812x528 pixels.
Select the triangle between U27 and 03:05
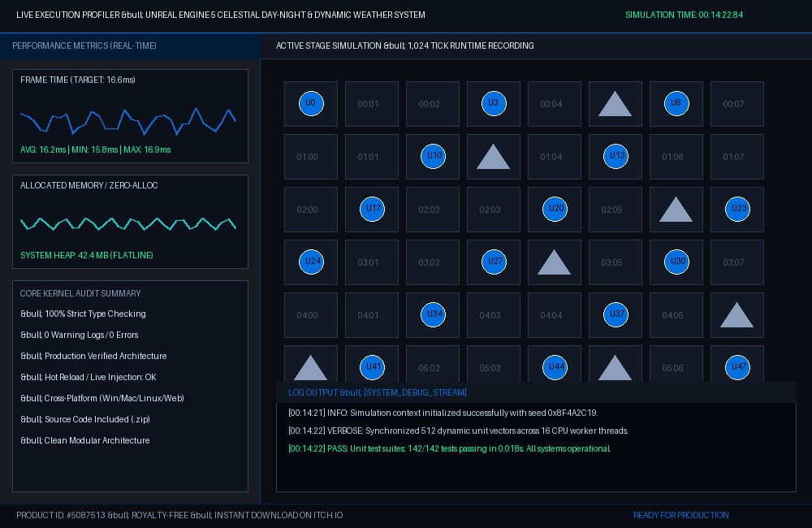coord(554,262)
